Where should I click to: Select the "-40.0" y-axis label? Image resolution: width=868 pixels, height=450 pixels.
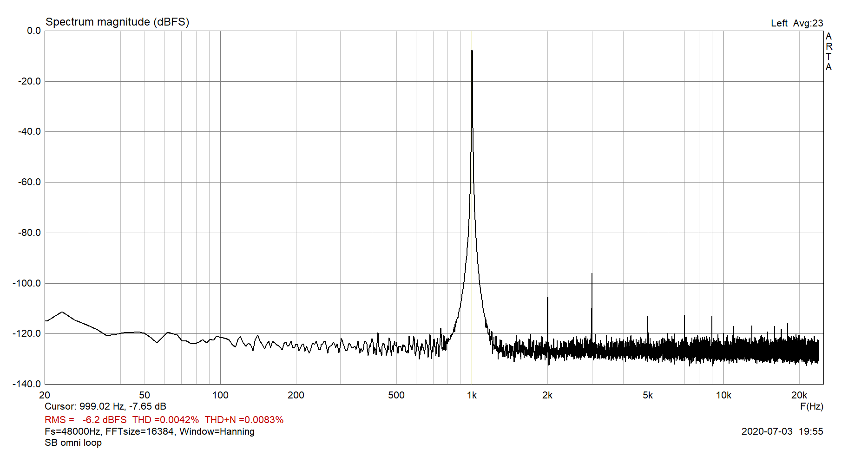[x=29, y=131]
